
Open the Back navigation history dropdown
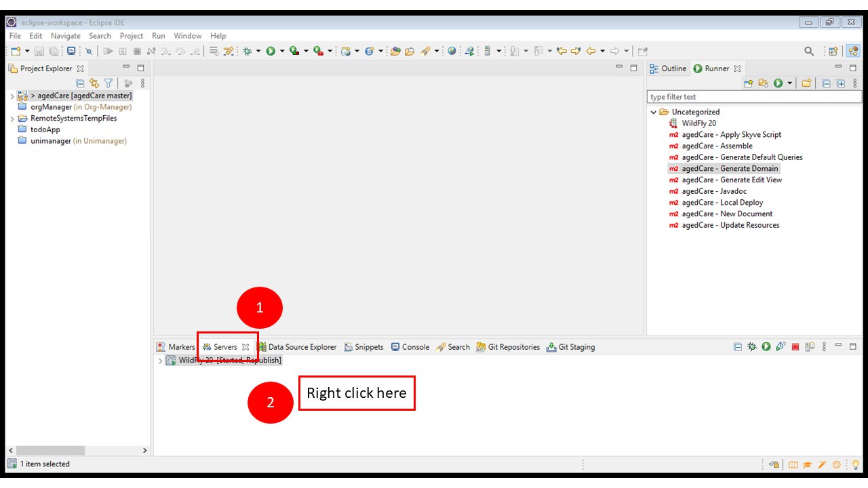[602, 51]
